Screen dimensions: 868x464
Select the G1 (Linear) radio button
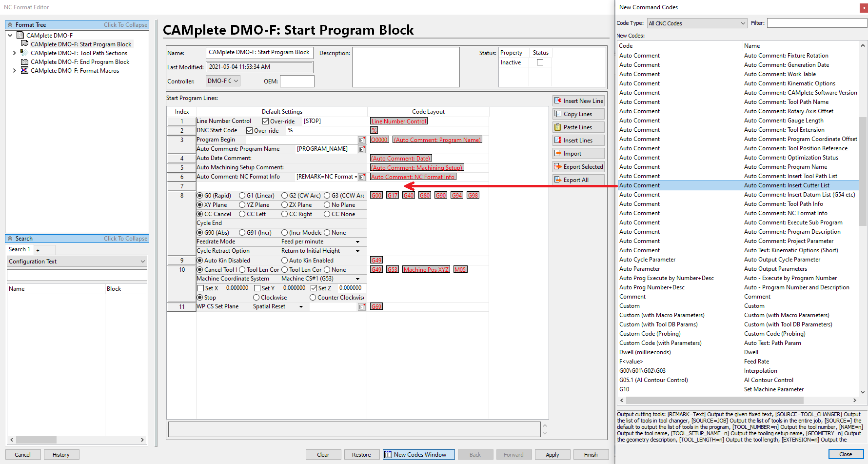click(x=242, y=196)
